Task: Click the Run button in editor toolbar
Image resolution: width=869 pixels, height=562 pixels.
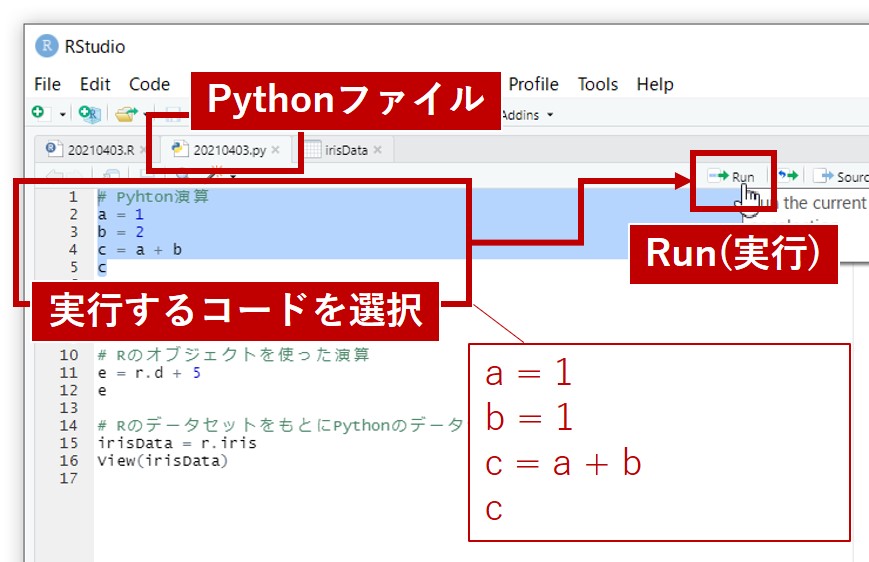Action: [731, 177]
